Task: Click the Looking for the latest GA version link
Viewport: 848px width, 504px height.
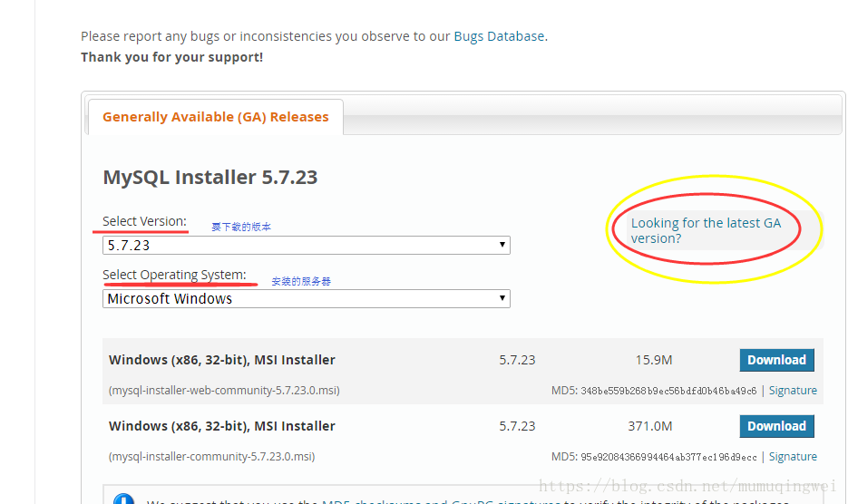Action: tap(706, 230)
